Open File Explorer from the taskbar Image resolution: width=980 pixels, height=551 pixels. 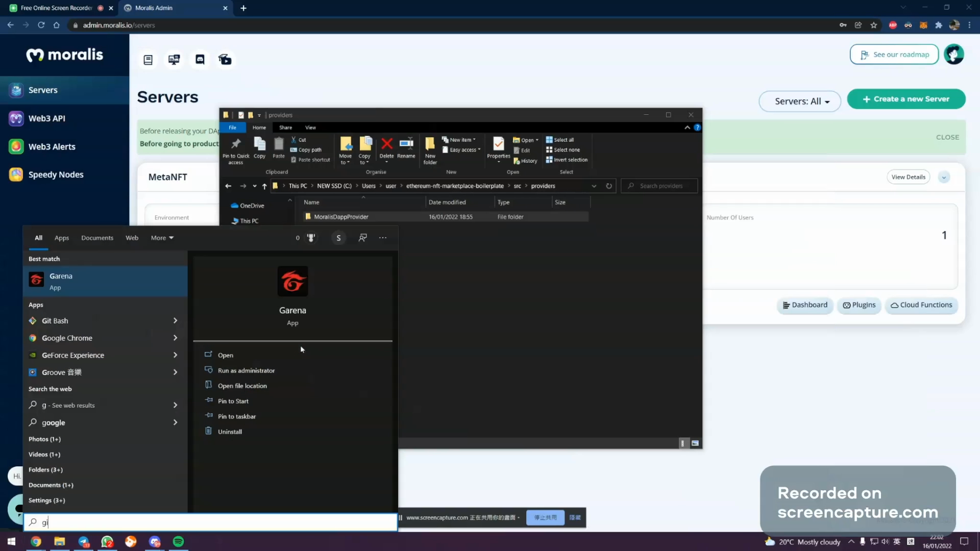coord(60,541)
